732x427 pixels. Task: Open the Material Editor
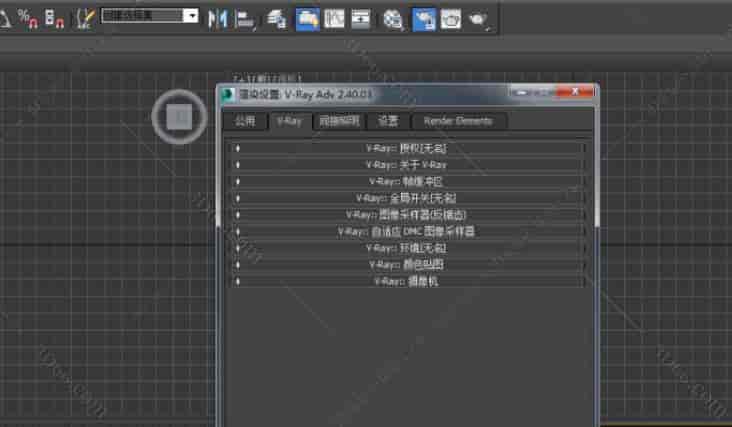click(x=393, y=18)
